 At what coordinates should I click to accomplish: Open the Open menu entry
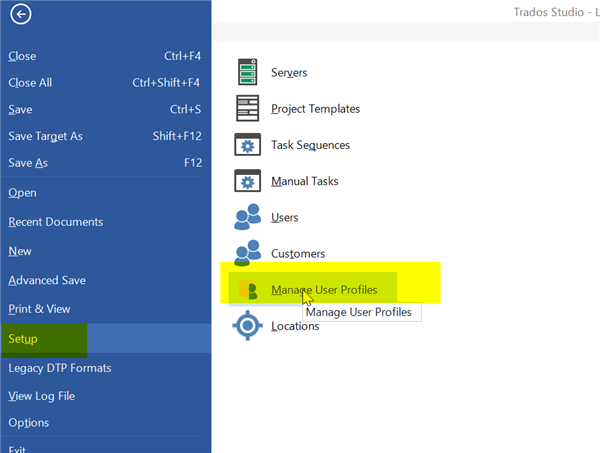[106, 192]
